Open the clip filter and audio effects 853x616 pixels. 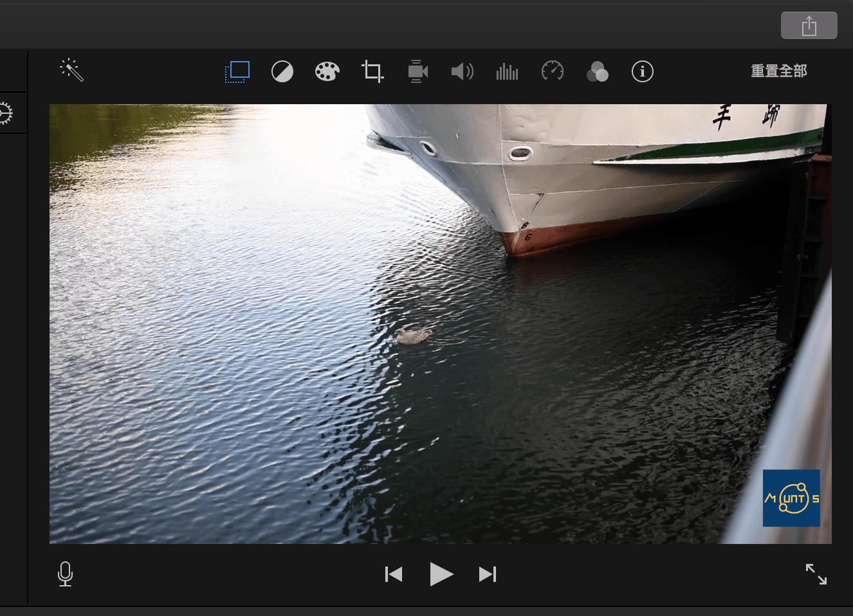tap(598, 71)
